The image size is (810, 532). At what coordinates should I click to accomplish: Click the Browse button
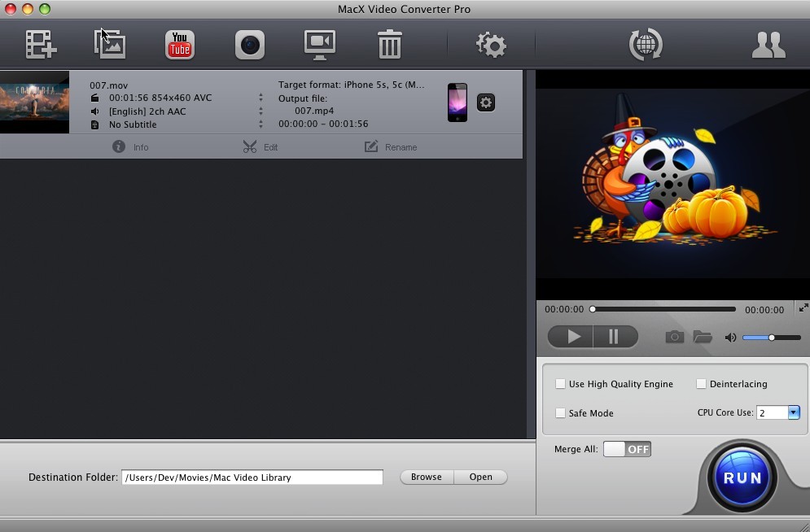(427, 477)
